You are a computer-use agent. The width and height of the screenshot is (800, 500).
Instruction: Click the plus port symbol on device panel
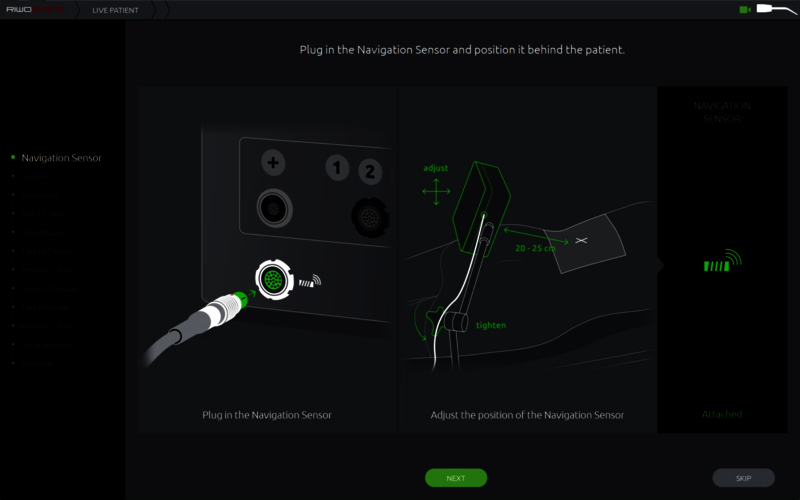(x=273, y=163)
